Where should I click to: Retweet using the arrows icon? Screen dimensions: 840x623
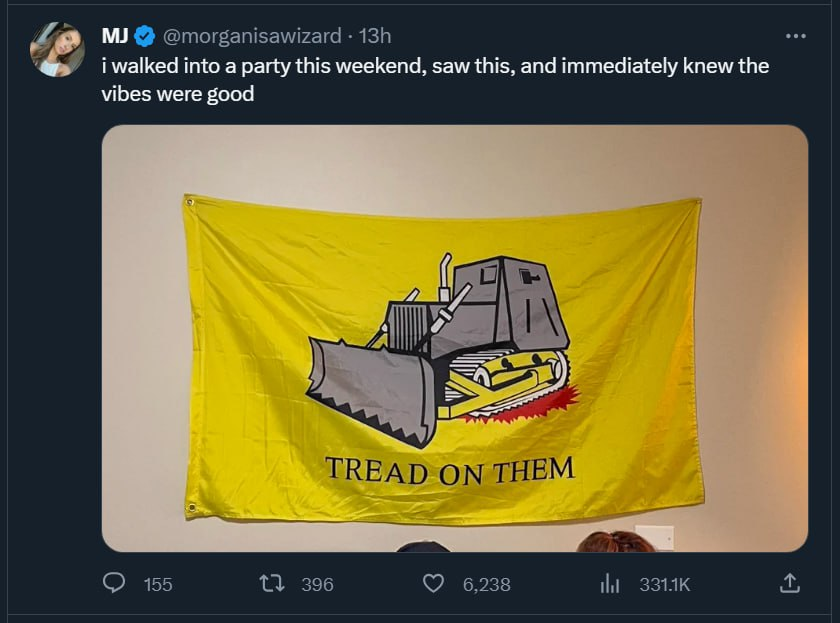(272, 583)
